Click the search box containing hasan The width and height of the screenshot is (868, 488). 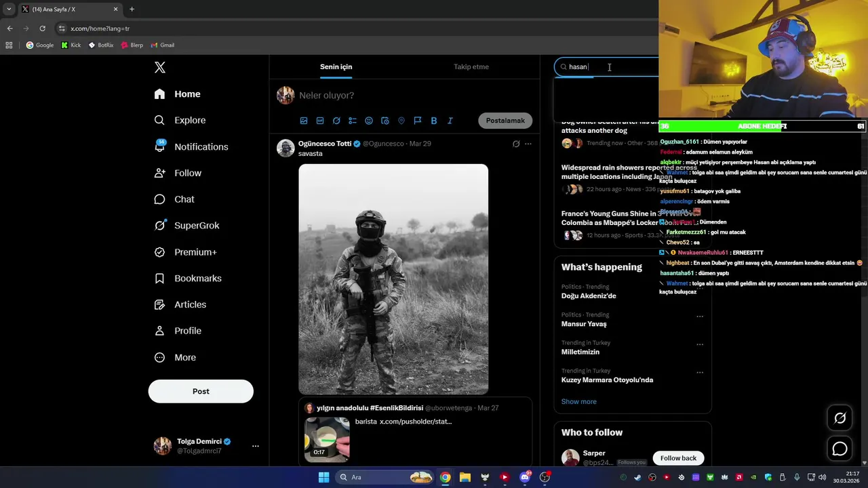click(x=607, y=66)
